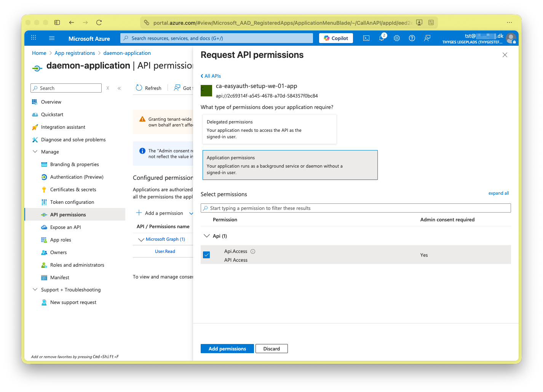Click Refresh in the toolbar
The image size is (543, 392).
point(149,88)
